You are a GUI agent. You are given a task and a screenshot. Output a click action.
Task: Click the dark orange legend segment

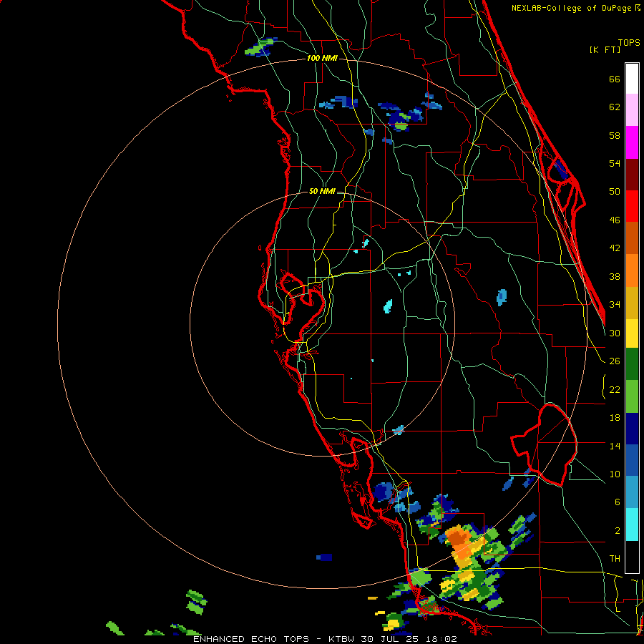click(632, 238)
